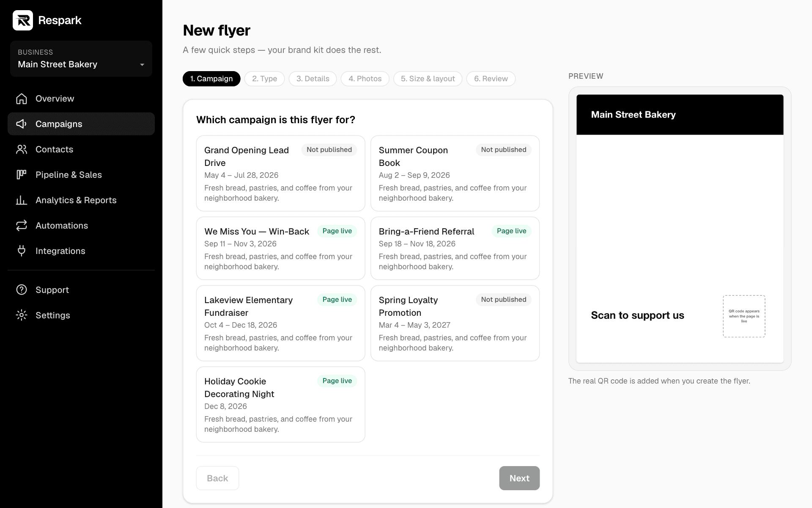Expand the Main Street Bakery business dropdown
The image size is (812, 508).
click(81, 59)
